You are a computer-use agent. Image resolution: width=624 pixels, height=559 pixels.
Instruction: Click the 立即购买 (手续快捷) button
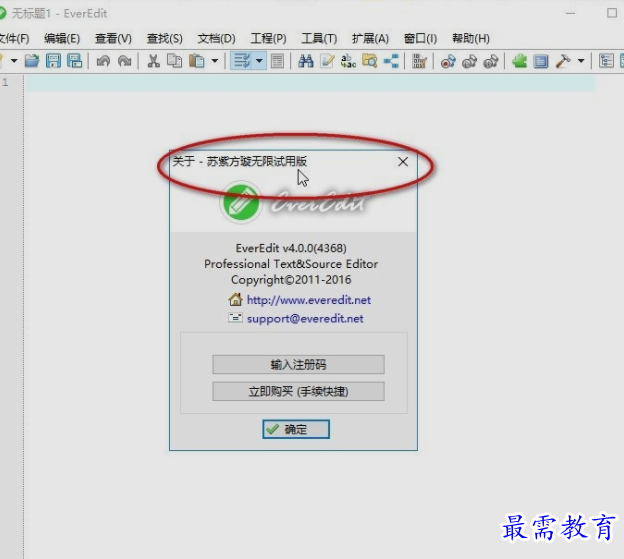click(x=298, y=391)
